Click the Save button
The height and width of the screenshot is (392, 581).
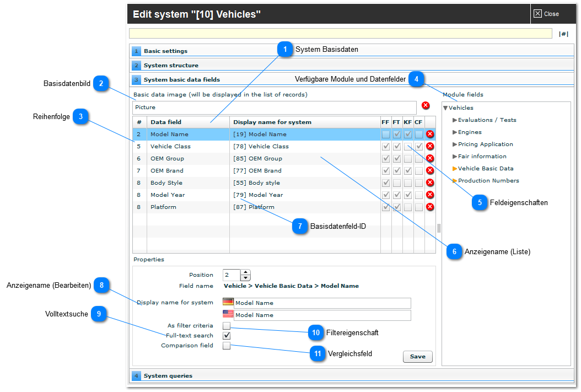pyautogui.click(x=418, y=356)
